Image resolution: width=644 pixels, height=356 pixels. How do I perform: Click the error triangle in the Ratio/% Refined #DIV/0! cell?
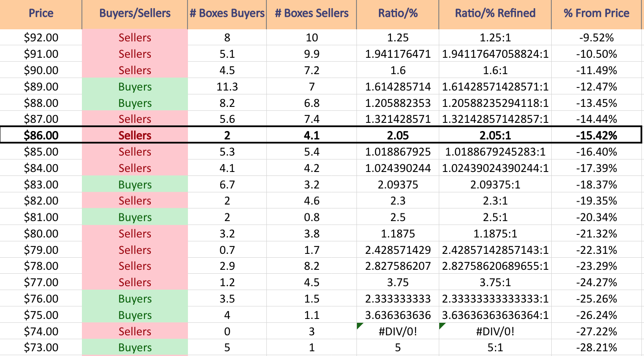[x=442, y=325]
